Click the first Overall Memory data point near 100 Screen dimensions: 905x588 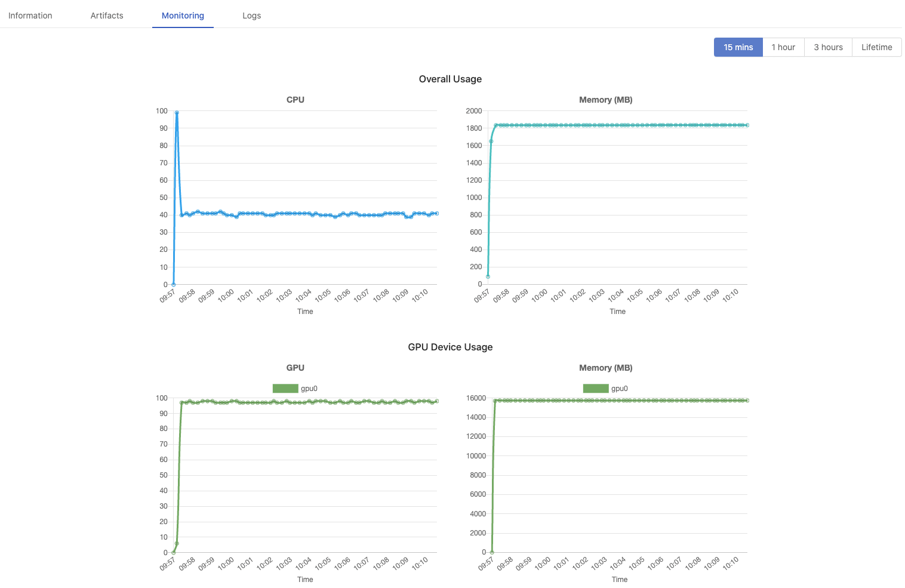(x=488, y=276)
